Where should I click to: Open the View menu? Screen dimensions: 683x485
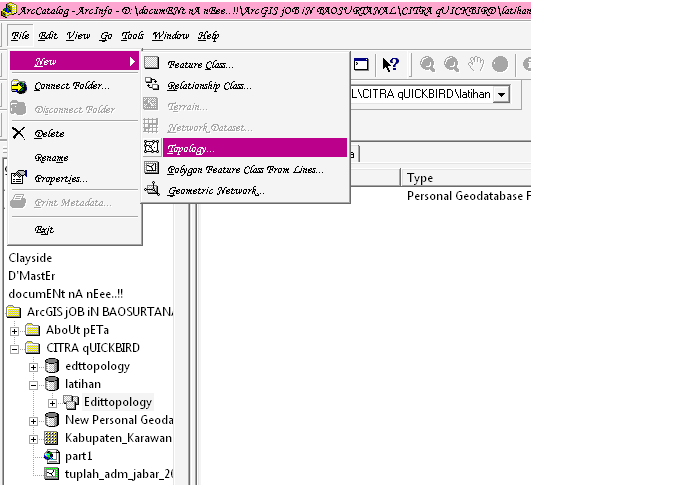click(78, 36)
